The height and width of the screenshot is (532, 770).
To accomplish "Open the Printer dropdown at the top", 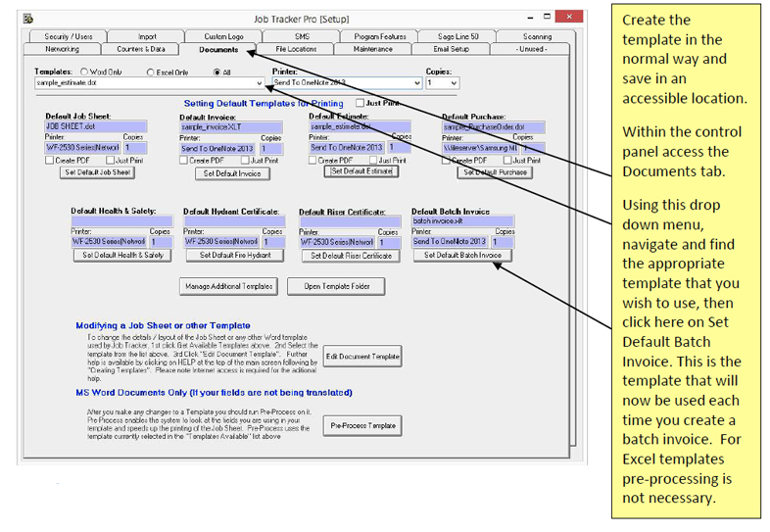I will (x=347, y=82).
